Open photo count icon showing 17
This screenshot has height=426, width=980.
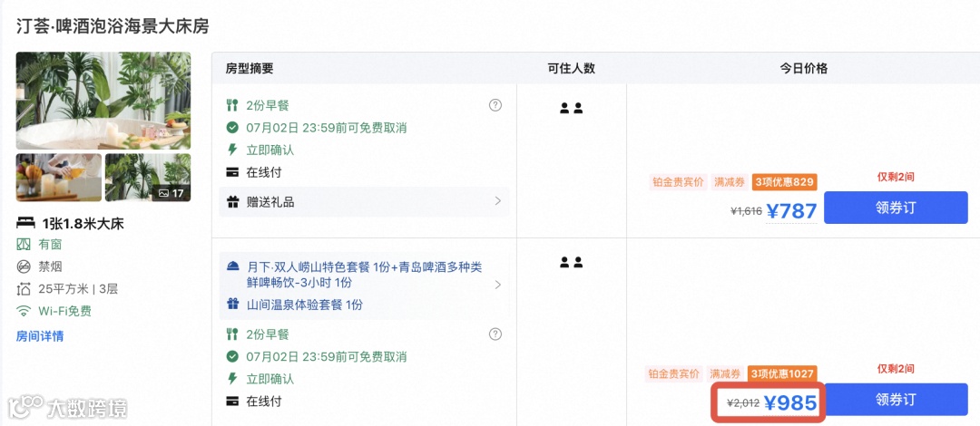pos(171,193)
